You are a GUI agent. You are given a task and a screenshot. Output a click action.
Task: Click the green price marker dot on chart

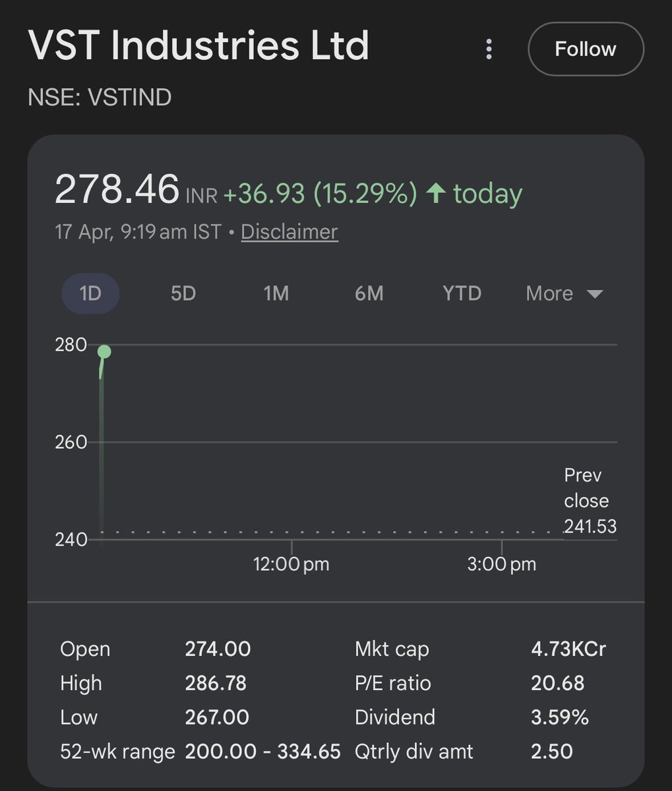click(x=104, y=351)
